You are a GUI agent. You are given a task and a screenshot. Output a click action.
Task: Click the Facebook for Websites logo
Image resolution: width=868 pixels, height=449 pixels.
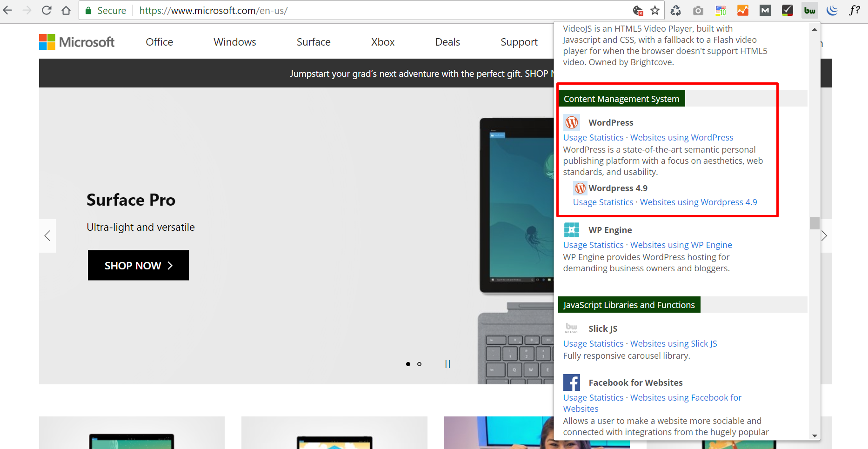point(572,382)
